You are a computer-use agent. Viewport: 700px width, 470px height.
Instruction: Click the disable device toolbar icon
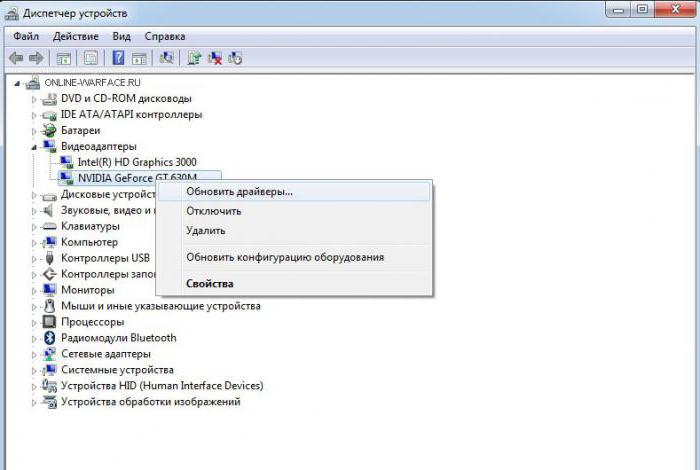[235, 58]
